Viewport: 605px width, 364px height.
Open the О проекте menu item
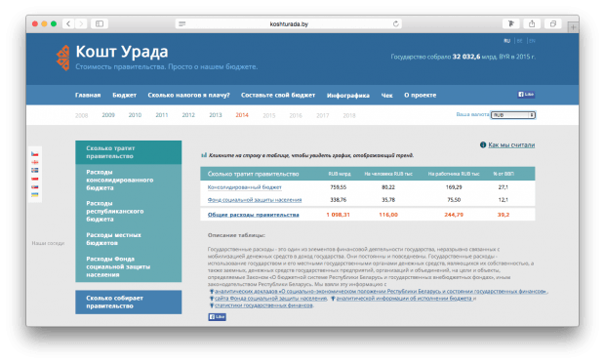pos(421,95)
